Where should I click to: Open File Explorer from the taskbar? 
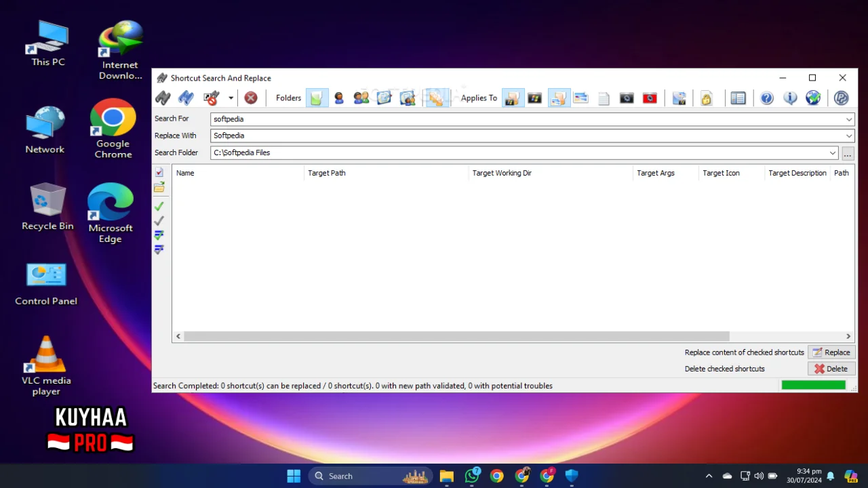(446, 476)
